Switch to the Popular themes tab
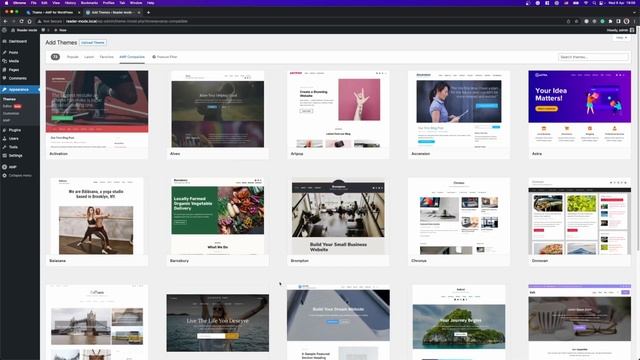 click(x=73, y=57)
